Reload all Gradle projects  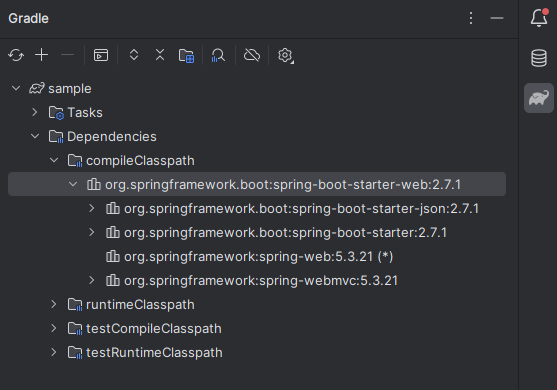coord(16,55)
